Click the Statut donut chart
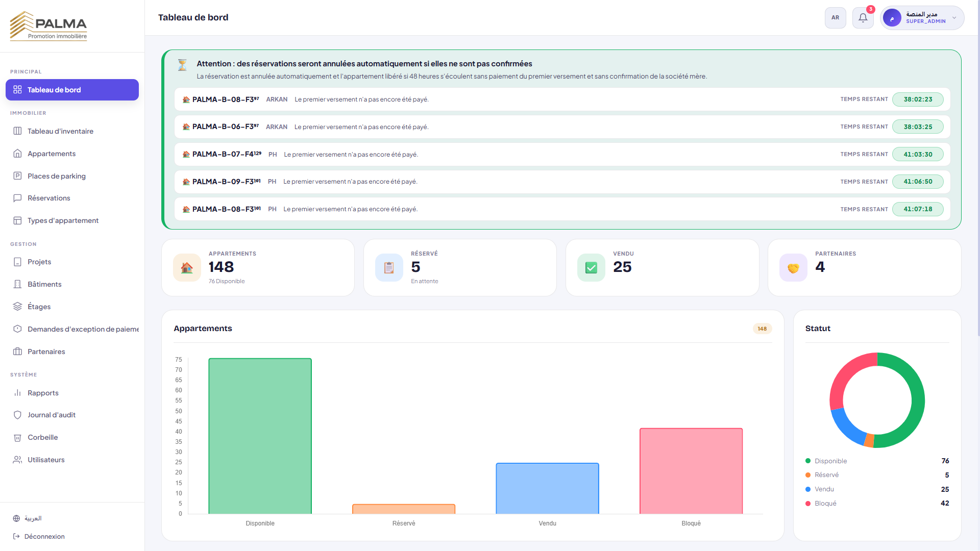This screenshot has height=551, width=980. click(x=877, y=400)
